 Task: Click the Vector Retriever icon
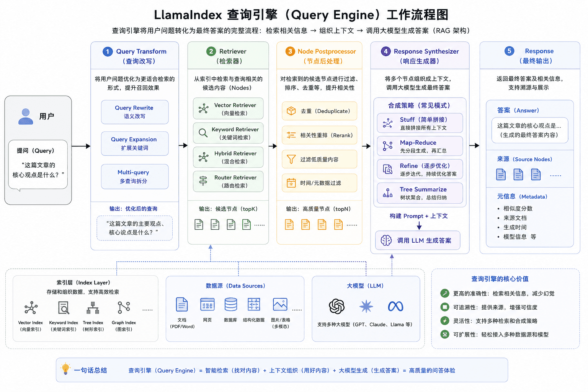203,109
